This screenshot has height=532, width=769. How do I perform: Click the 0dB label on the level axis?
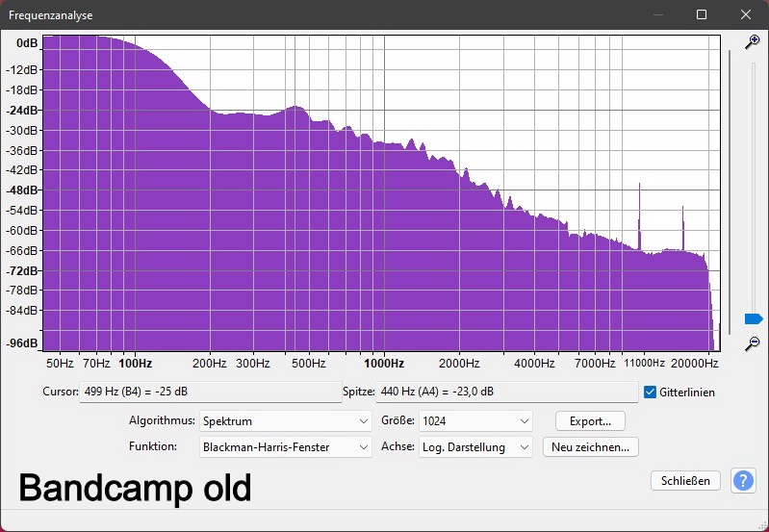click(x=27, y=43)
